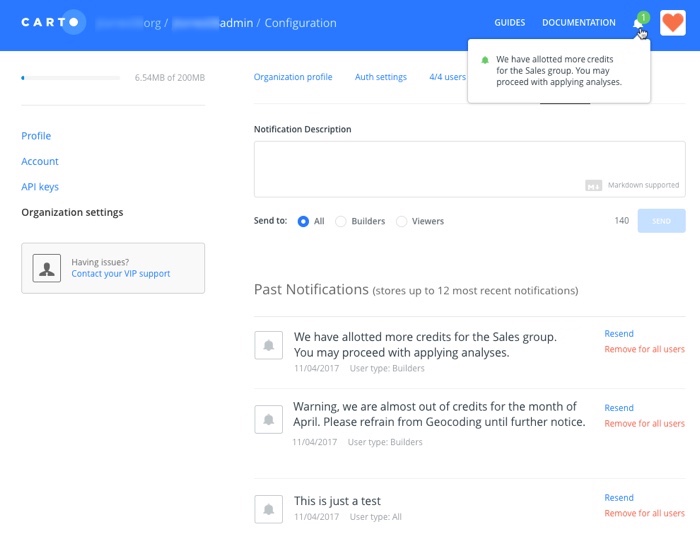Viewport: 700px width, 537px height.
Task: Select the Viewers radio button
Action: pos(401,221)
